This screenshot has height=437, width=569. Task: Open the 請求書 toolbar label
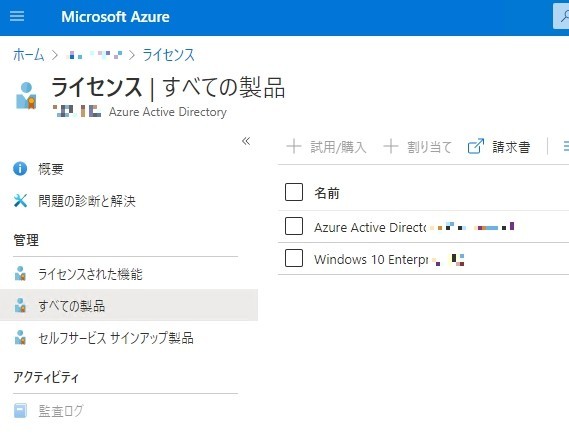[511, 147]
